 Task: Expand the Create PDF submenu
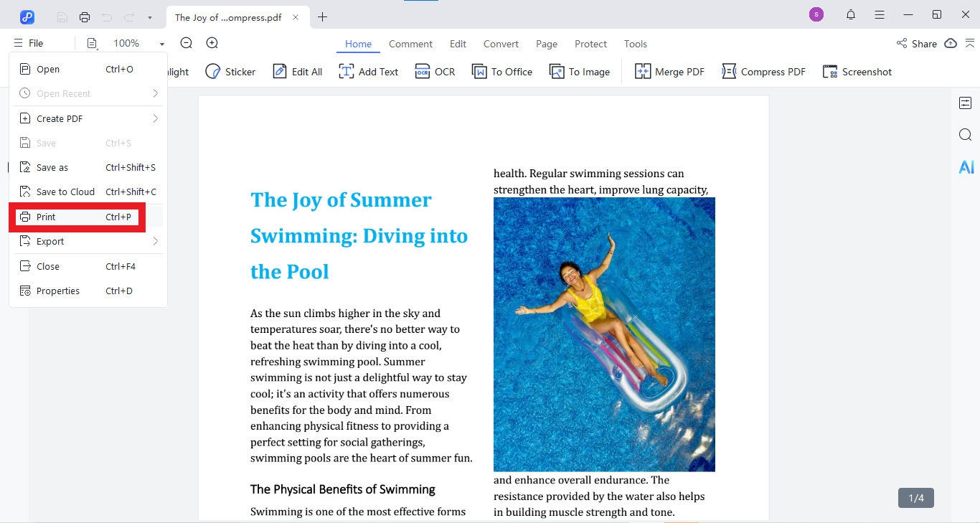click(x=88, y=118)
